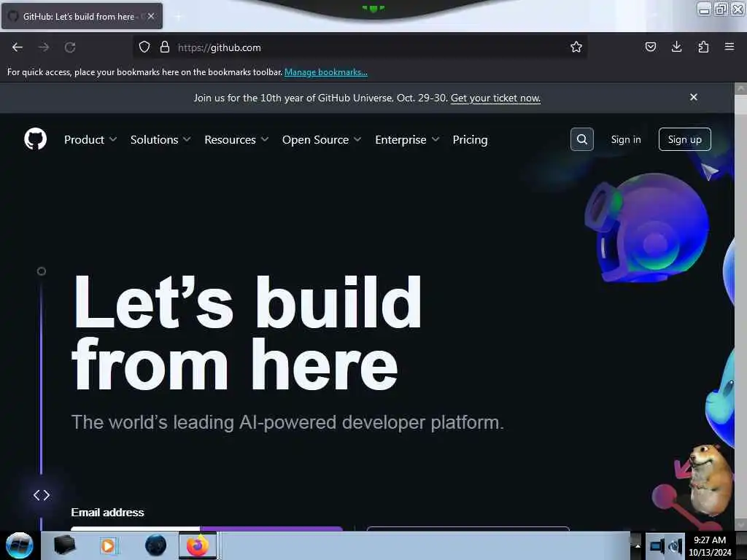Viewport: 747px width, 560px height.
Task: Show hidden tray icons arrow
Action: 637,546
